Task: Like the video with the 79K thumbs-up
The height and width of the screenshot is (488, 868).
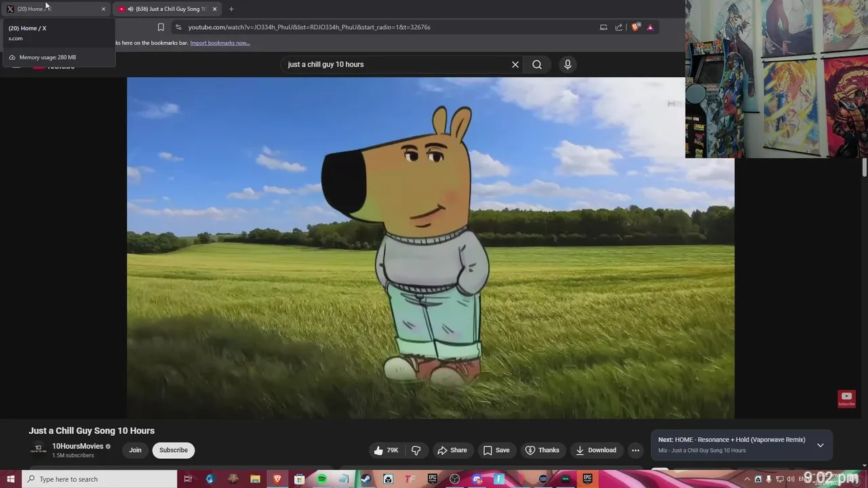Action: pyautogui.click(x=386, y=450)
